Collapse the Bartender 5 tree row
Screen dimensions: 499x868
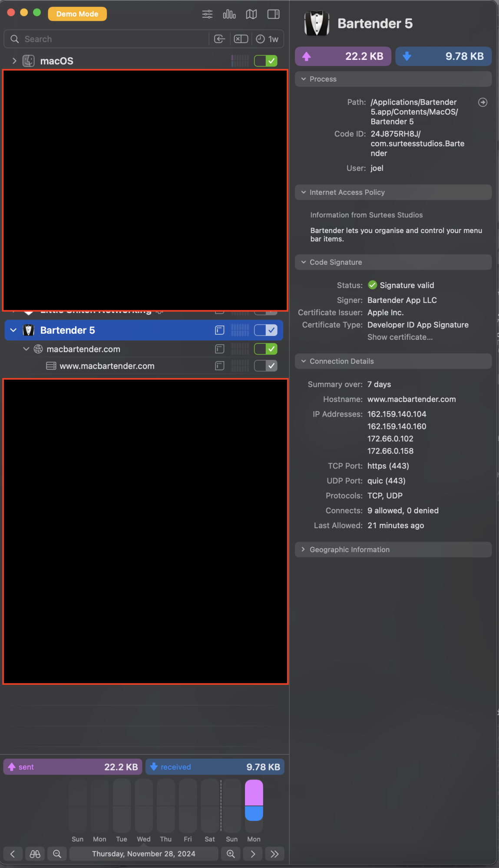pos(13,330)
